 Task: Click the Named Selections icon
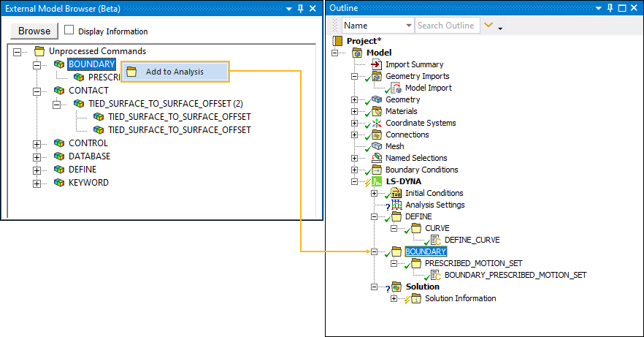click(377, 158)
